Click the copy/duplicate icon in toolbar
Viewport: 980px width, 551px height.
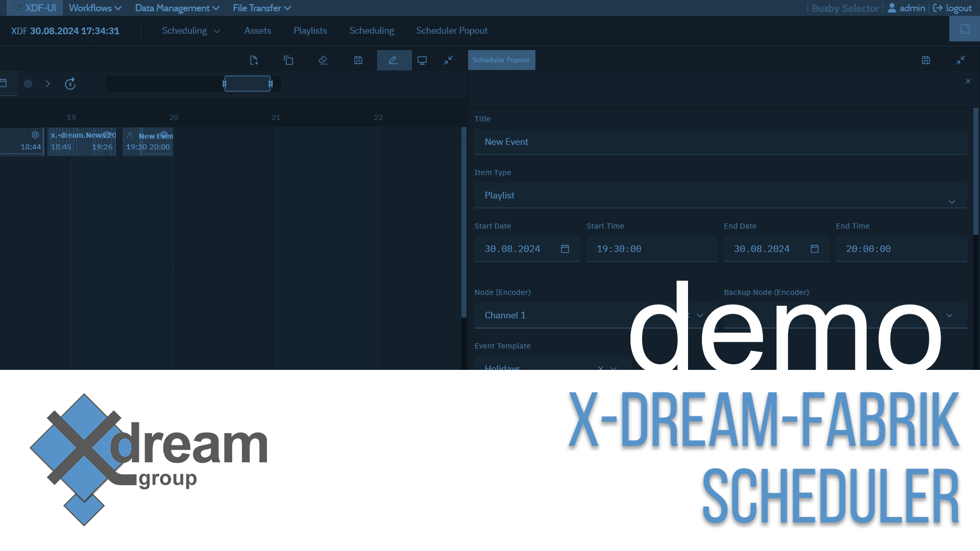point(288,60)
